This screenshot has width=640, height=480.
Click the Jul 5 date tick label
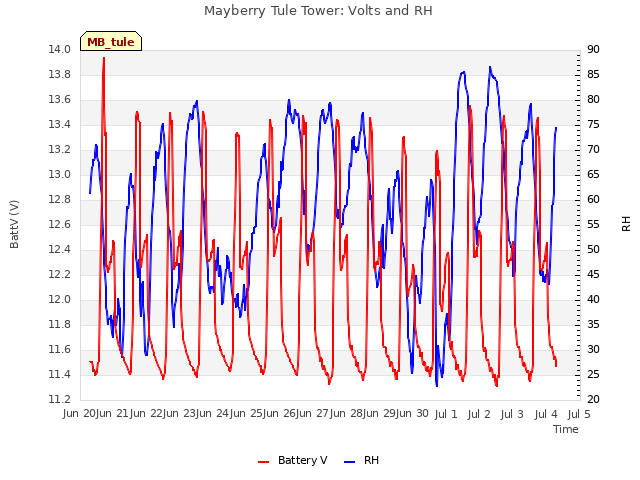(x=579, y=414)
